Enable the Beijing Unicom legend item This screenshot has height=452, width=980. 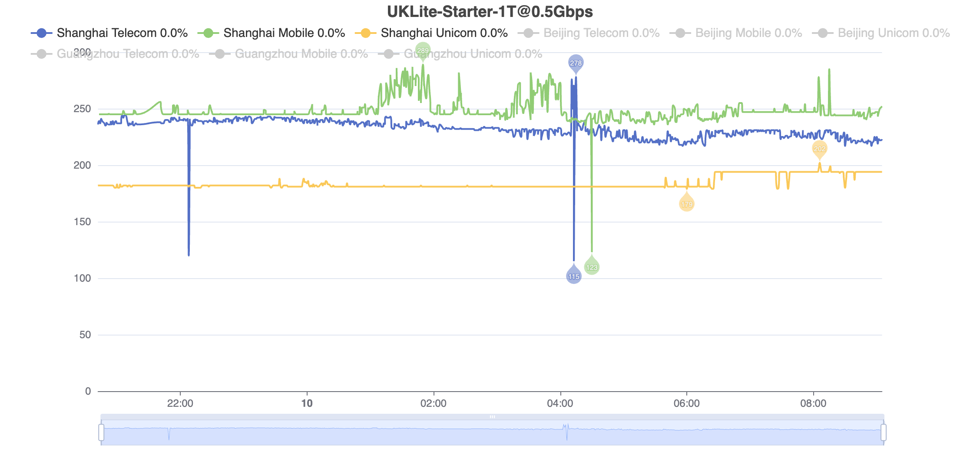pyautogui.click(x=881, y=33)
